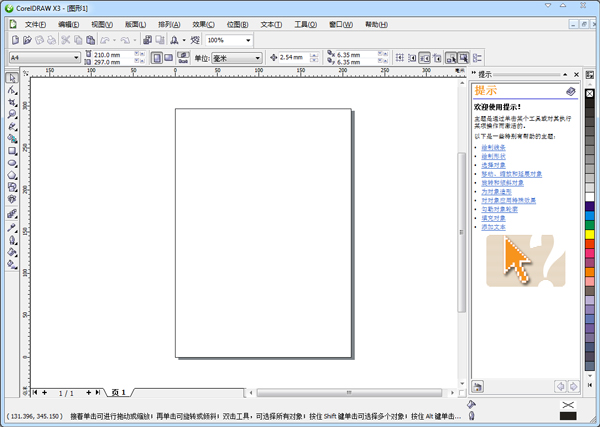Select the Ellipse tool
This screenshot has width=600, height=427.
click(12, 163)
